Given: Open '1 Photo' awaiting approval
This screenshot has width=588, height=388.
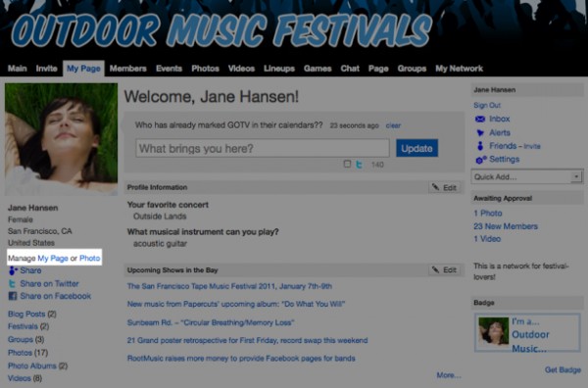Looking at the screenshot, I should [x=487, y=213].
